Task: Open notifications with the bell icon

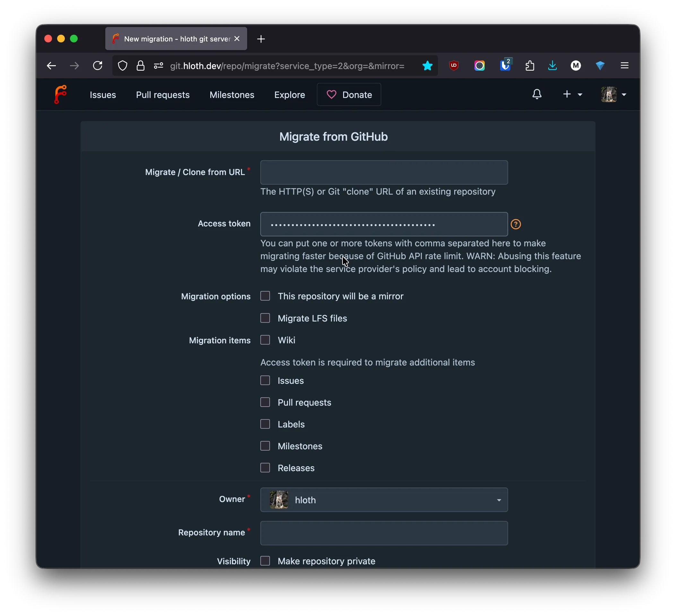Action: tap(537, 95)
